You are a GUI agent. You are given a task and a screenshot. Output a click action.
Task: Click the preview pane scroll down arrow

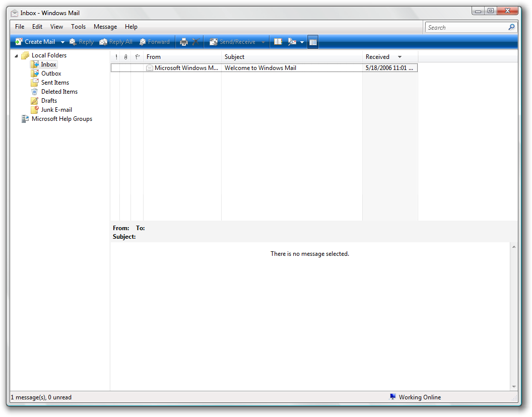point(514,387)
